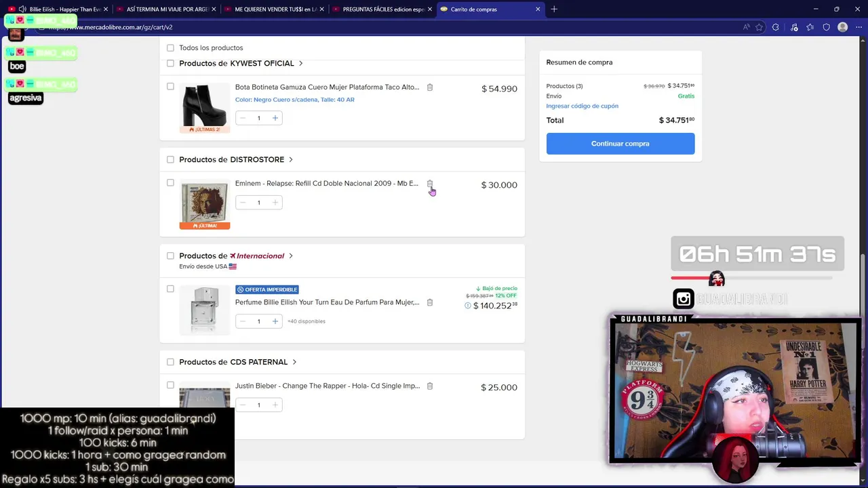
Task: Switch to PREGUNTAS FÁCILES tab
Action: [x=382, y=9]
